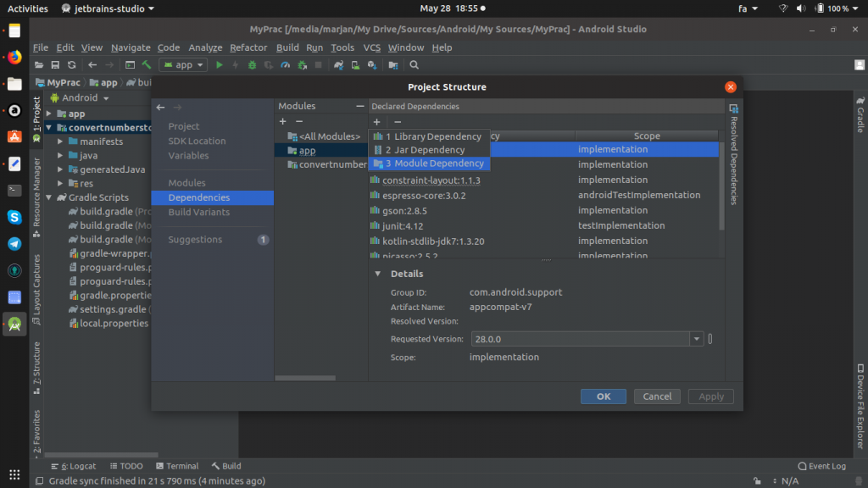Collapse the Modules panel minimize icon

coord(359,106)
